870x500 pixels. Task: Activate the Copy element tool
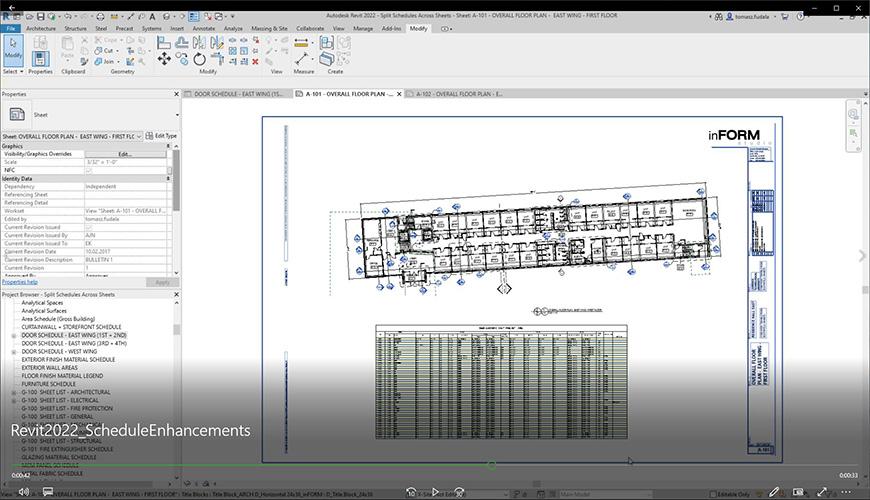(181, 58)
